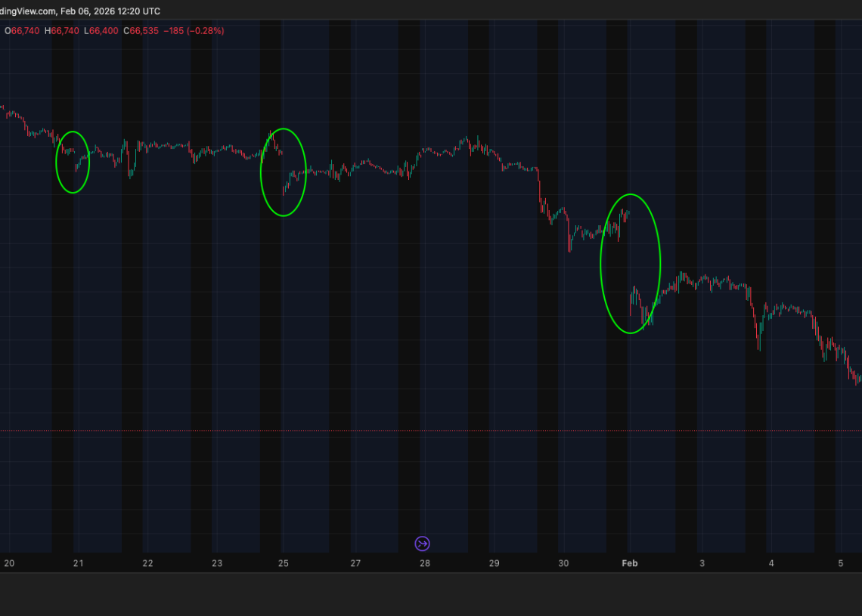Select the 29 date label on time axis

[x=494, y=563]
